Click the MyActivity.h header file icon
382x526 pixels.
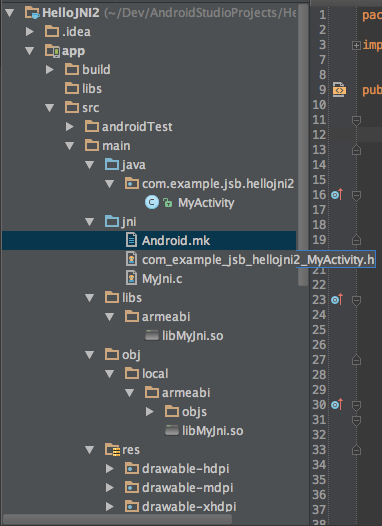coord(131,259)
